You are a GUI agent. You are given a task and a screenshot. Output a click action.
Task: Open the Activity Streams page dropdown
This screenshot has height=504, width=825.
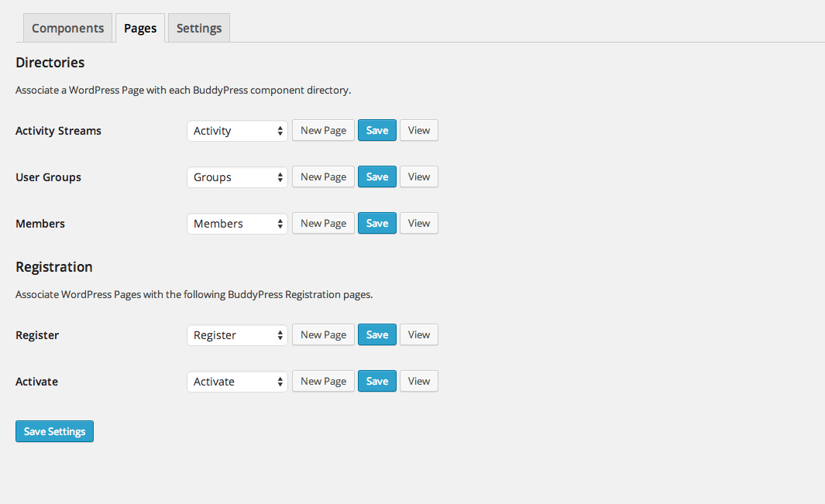pos(236,130)
